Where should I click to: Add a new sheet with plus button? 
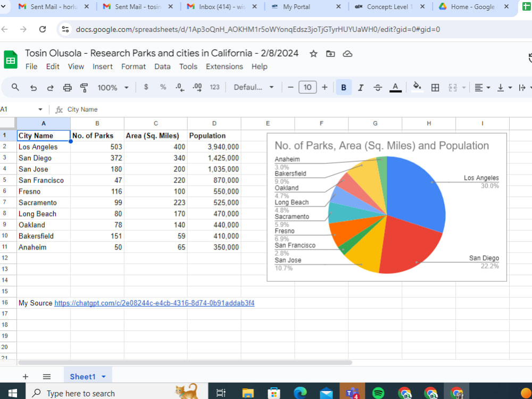click(x=25, y=377)
